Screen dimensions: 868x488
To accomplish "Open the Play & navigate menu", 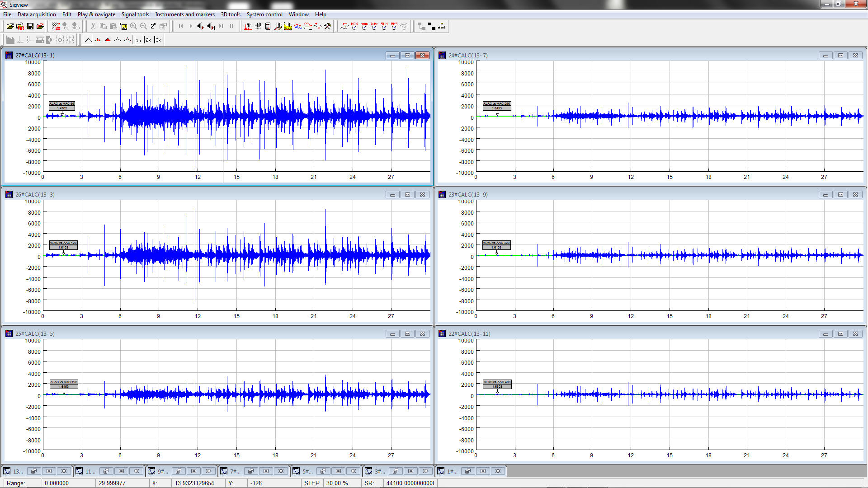I will click(96, 14).
